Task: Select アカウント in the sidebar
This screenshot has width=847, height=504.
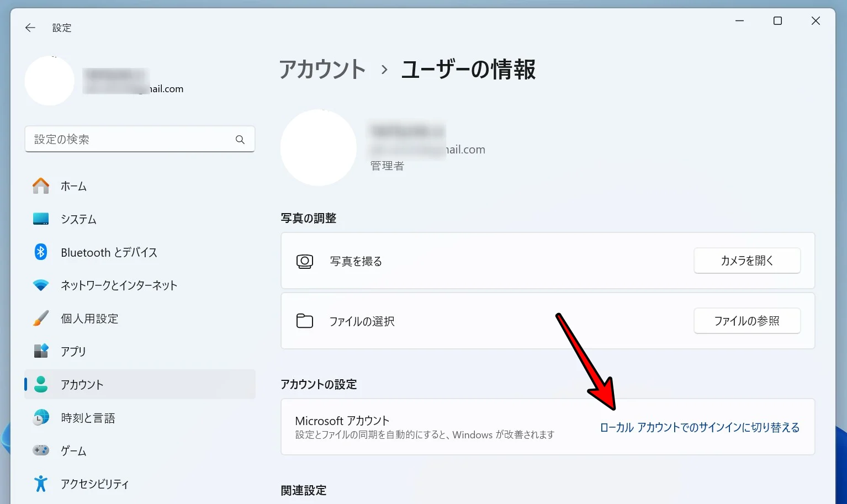Action: 82,384
